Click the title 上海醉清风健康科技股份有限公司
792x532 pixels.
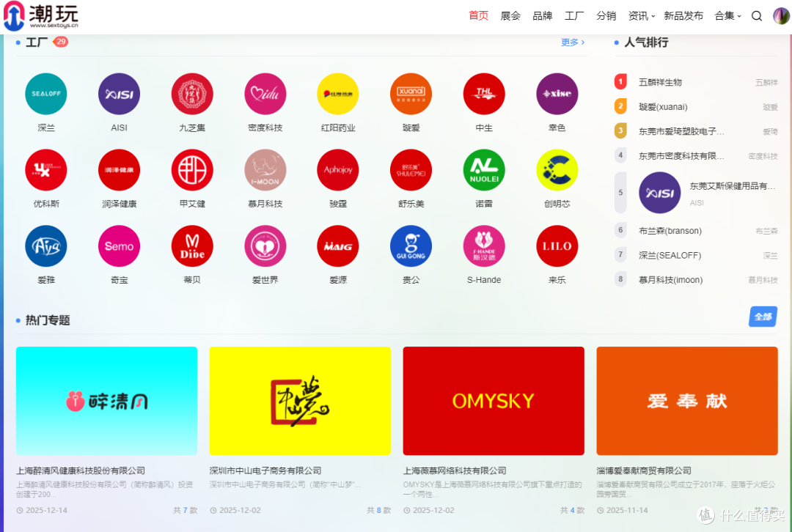(x=81, y=470)
